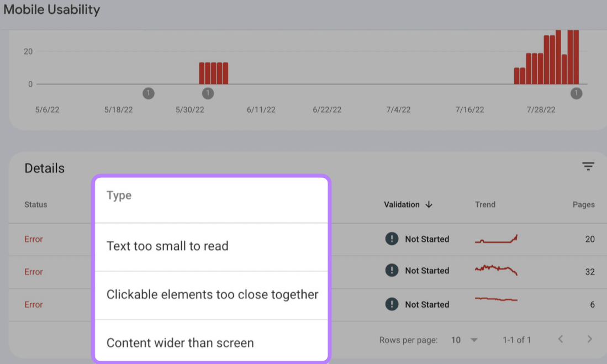This screenshot has height=364, width=607.
Task: Click the 1 marker below the 5/30/22 date
Action: click(x=208, y=93)
